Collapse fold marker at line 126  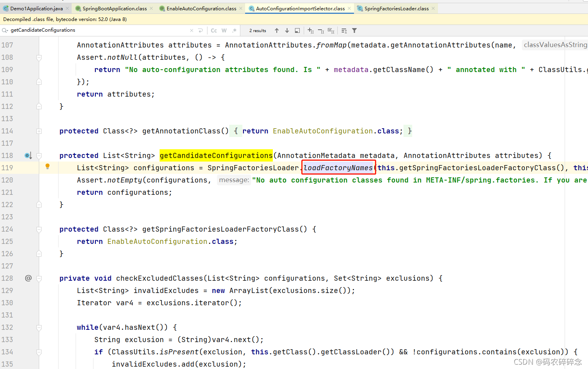[39, 254]
